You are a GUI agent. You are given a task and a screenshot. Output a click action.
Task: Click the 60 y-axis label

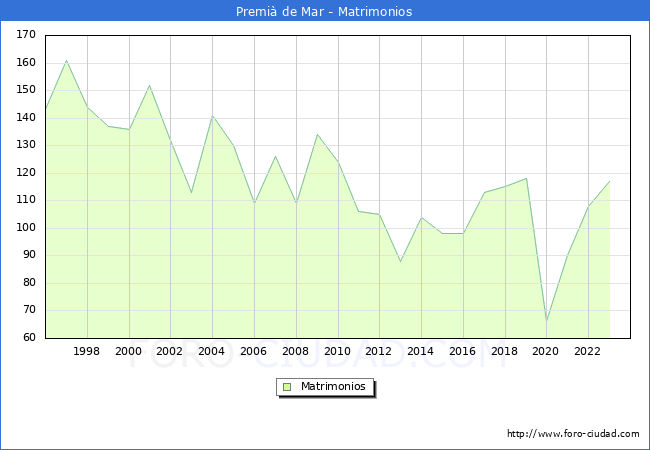[x=29, y=338]
